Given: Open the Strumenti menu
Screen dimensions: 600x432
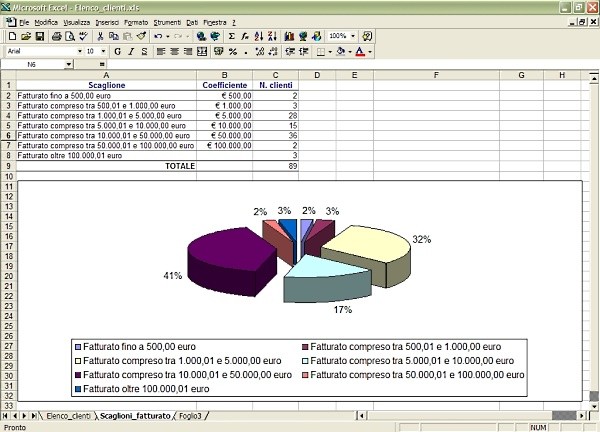Looking at the screenshot, I should (x=167, y=21).
